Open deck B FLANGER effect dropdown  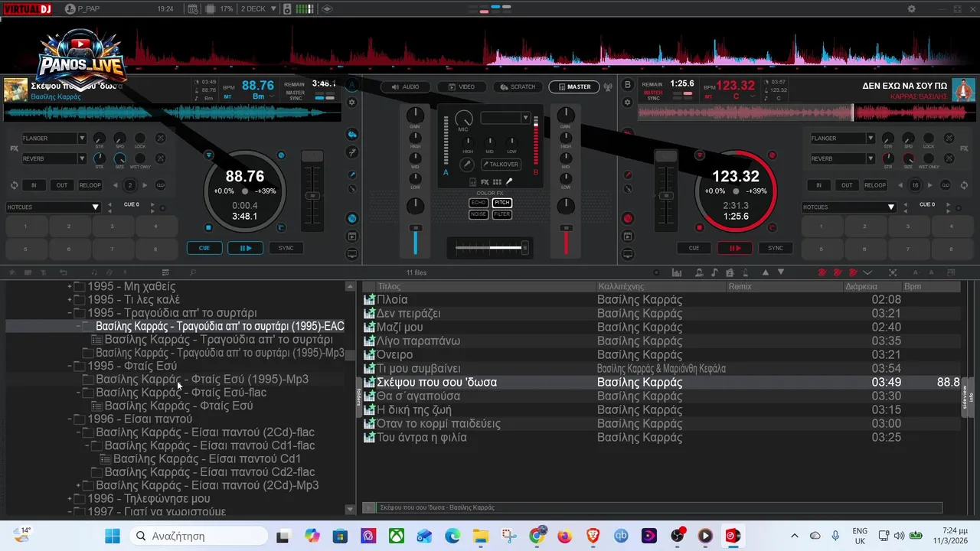tap(870, 139)
